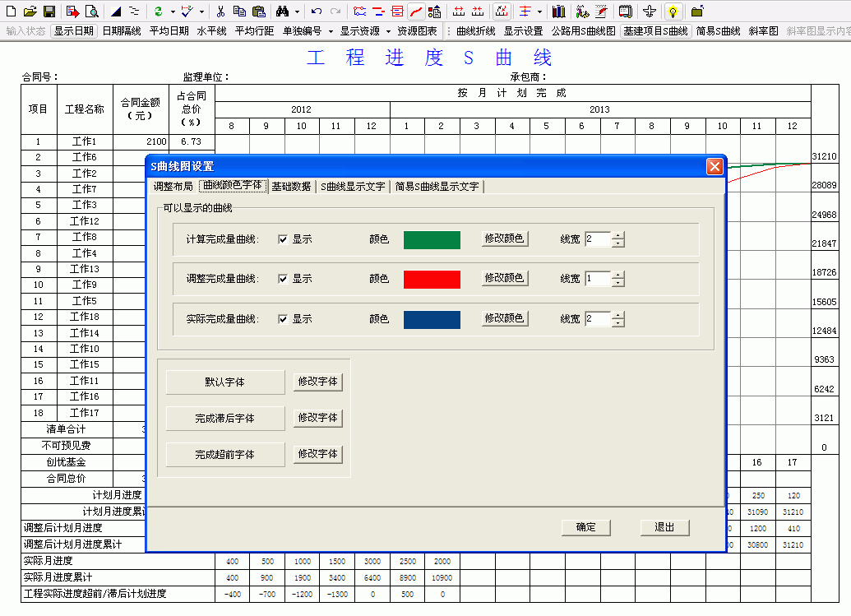Click 曲线折线 in the toolbar
The width and height of the screenshot is (851, 616).
pyautogui.click(x=476, y=31)
